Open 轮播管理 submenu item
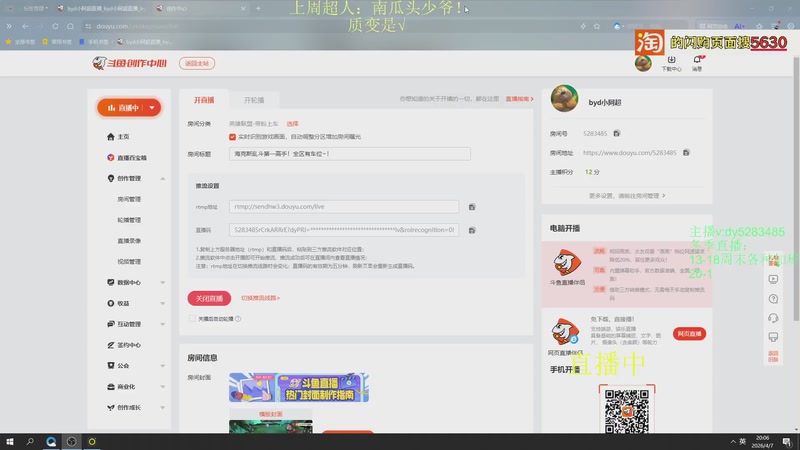 (x=129, y=220)
